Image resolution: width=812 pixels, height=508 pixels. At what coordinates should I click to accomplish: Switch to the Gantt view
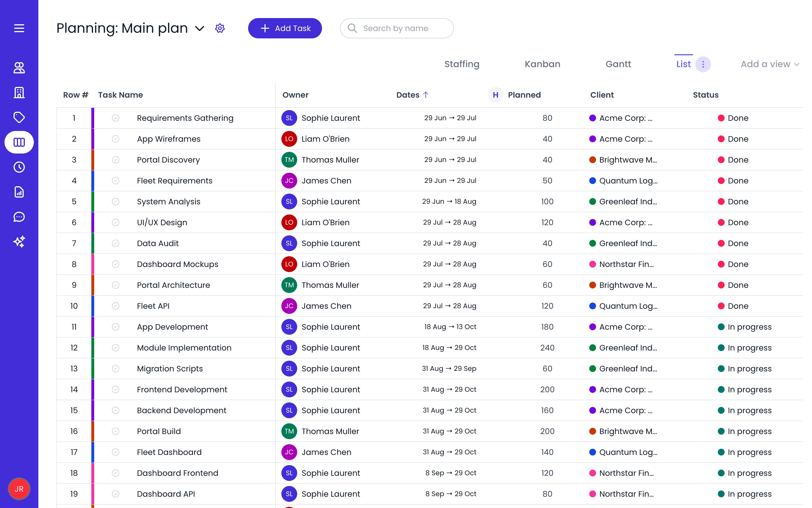618,64
